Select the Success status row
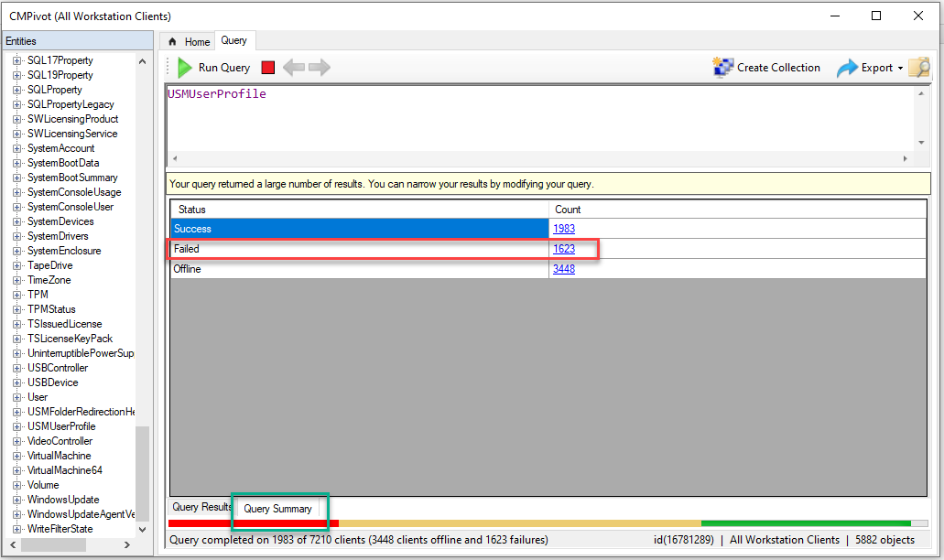The height and width of the screenshot is (560, 944). click(x=548, y=229)
